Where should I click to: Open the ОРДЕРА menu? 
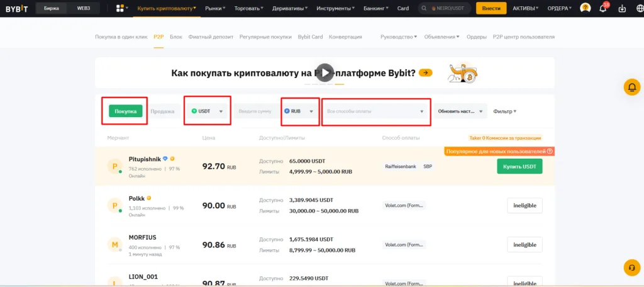tap(560, 8)
